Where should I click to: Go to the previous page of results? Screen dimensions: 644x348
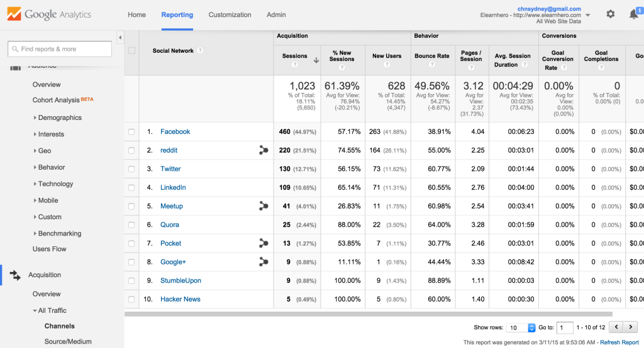616,327
